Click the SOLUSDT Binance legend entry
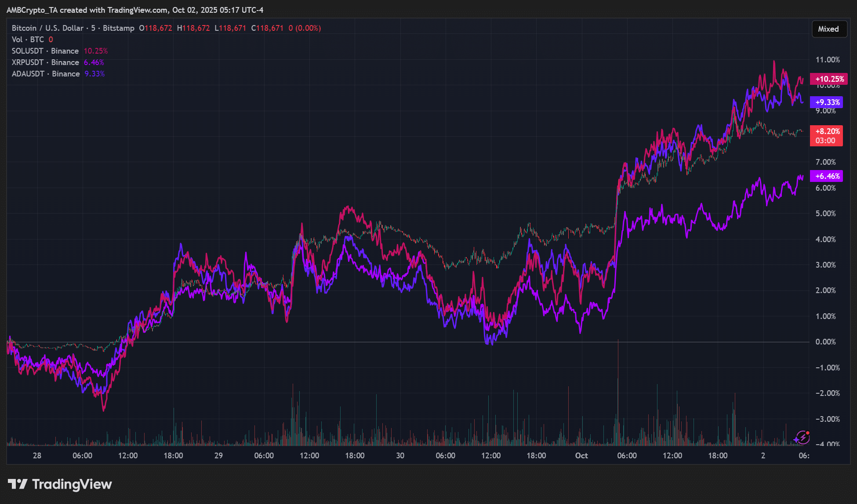 45,51
